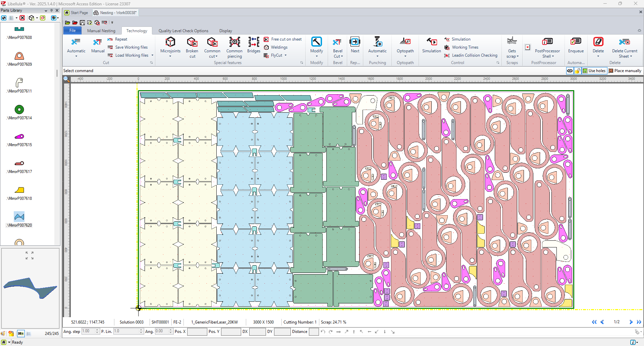This screenshot has width=644, height=346.
Task: Open the Load Working files dropdown arrow
Action: [152, 55]
